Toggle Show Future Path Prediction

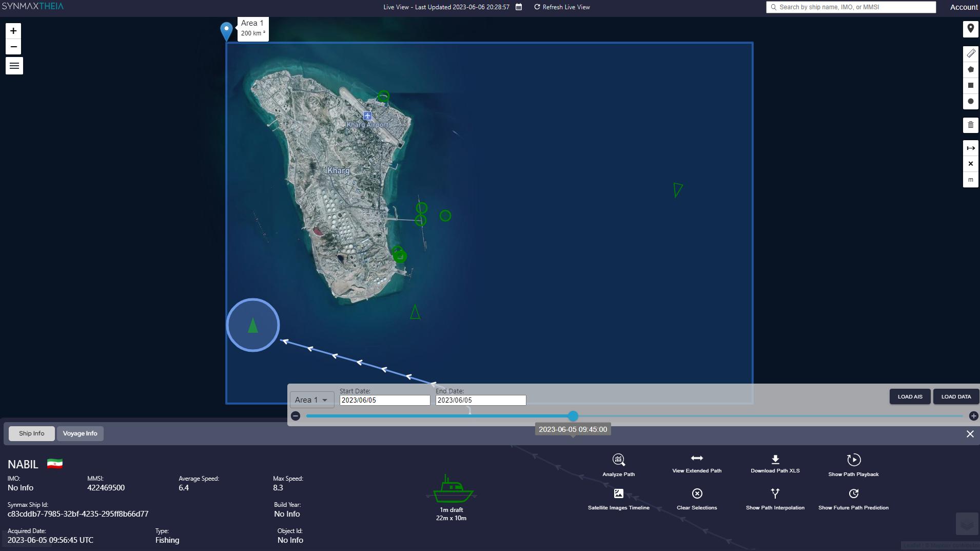coord(853,494)
